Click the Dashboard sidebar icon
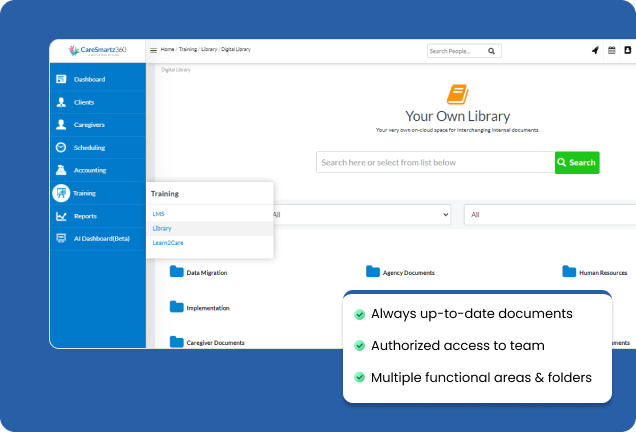This screenshot has height=432, width=636. [61, 79]
